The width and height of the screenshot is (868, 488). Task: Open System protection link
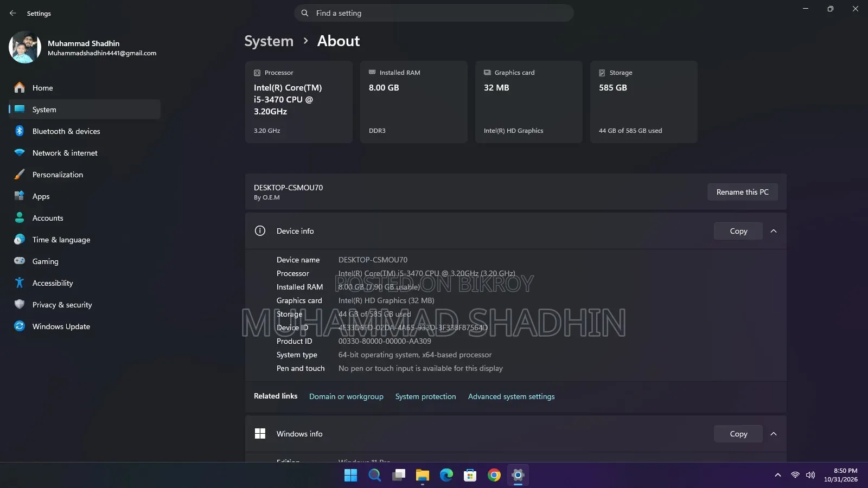click(425, 396)
